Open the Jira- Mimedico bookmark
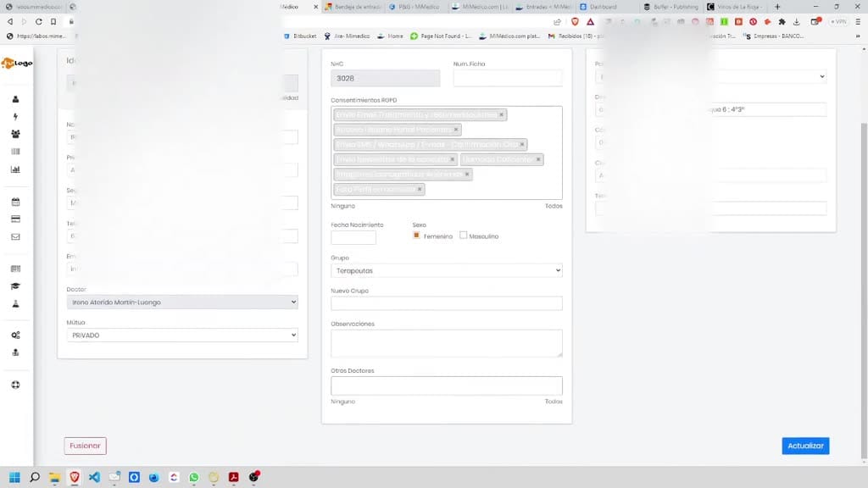The image size is (868, 488). point(347,36)
